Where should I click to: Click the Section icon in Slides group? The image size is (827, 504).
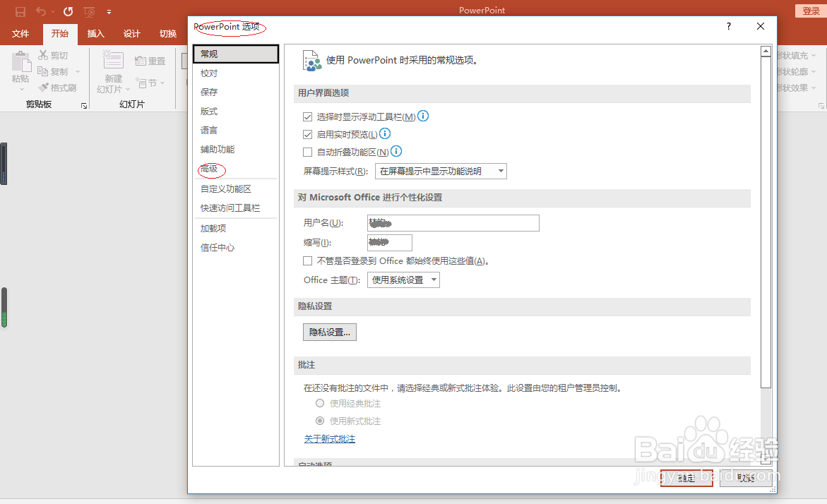(x=141, y=83)
